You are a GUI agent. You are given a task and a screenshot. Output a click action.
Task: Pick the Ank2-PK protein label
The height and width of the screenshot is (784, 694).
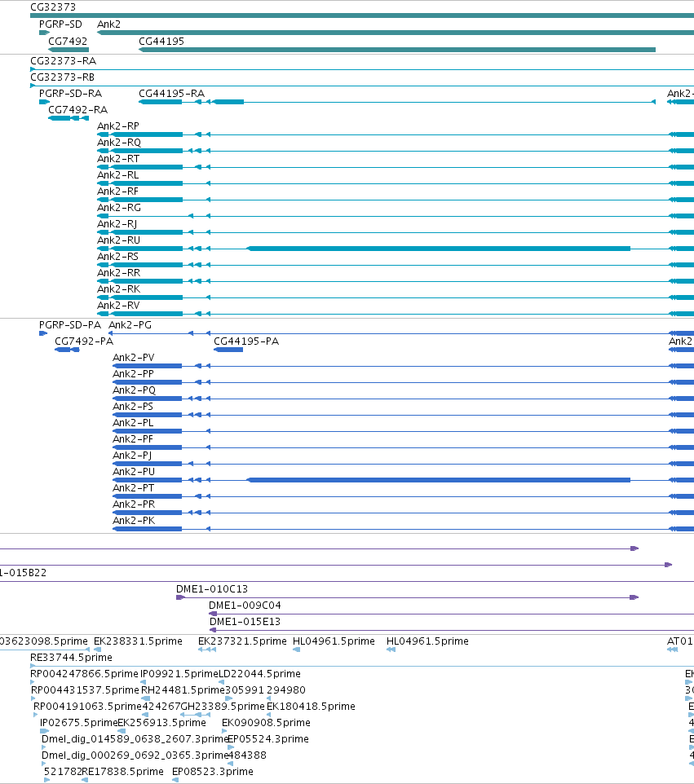coord(134,521)
